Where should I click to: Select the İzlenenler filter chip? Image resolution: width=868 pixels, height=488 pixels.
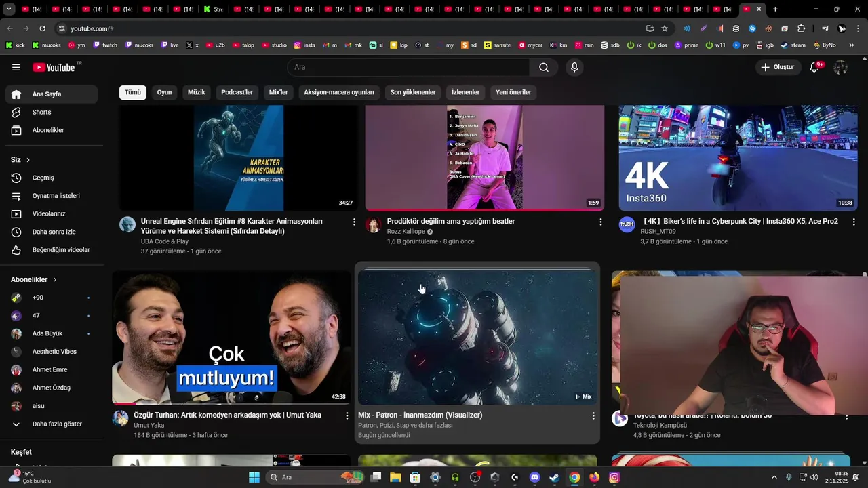(x=466, y=92)
